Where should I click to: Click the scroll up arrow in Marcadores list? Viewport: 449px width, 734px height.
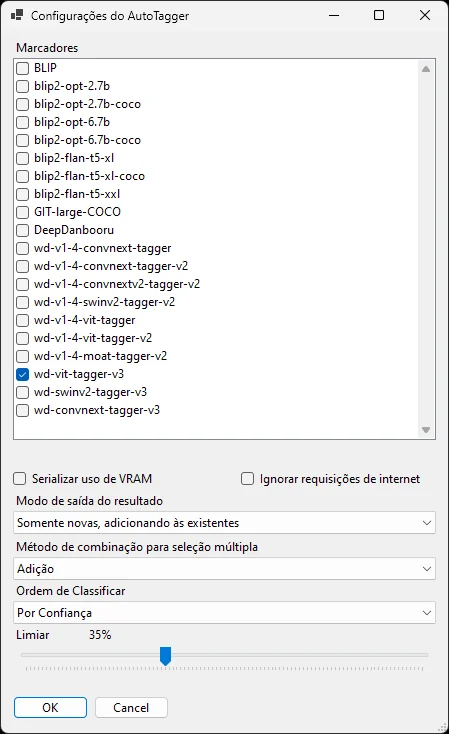(x=426, y=69)
